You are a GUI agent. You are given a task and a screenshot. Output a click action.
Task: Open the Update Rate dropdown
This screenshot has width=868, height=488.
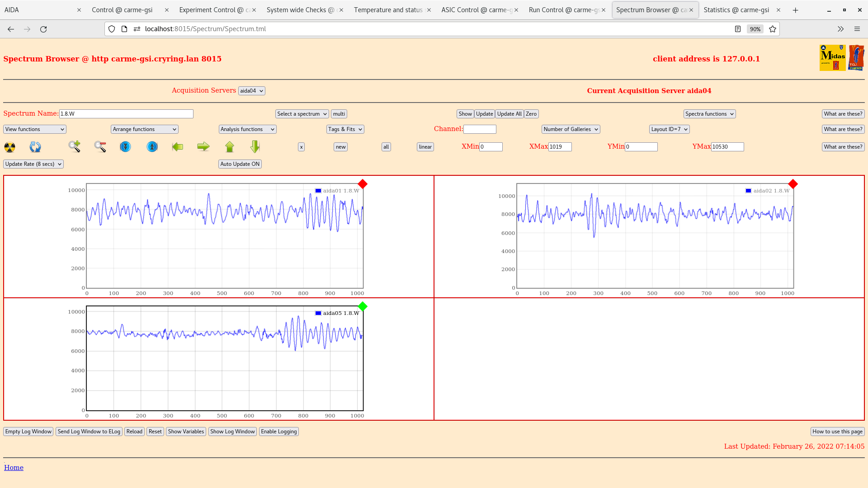[x=33, y=164]
